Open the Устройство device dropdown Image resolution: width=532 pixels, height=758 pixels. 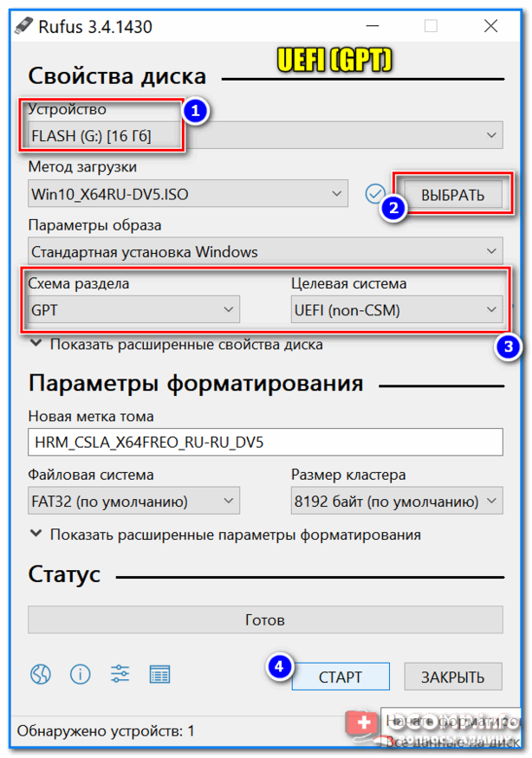265,135
